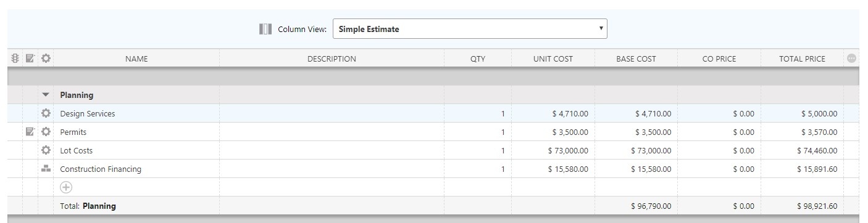Select the Design Services name cell
This screenshot has width=868, height=223.
pos(136,113)
